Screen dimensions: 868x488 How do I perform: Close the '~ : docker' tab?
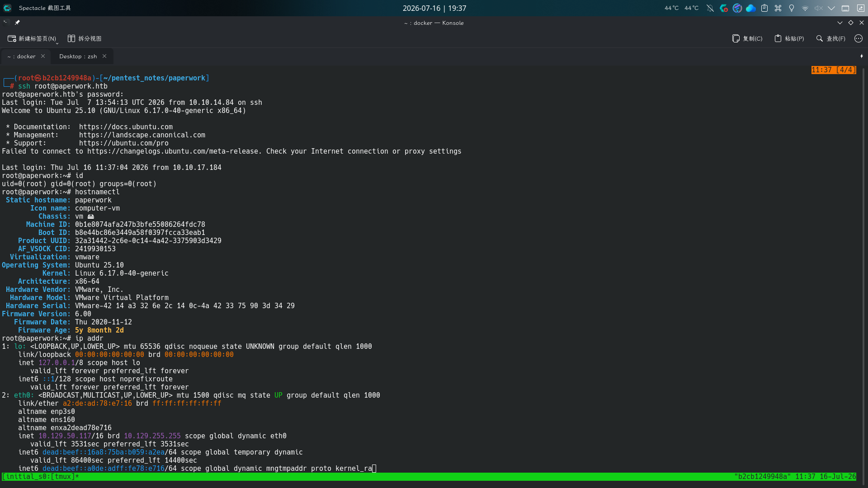[x=43, y=56]
